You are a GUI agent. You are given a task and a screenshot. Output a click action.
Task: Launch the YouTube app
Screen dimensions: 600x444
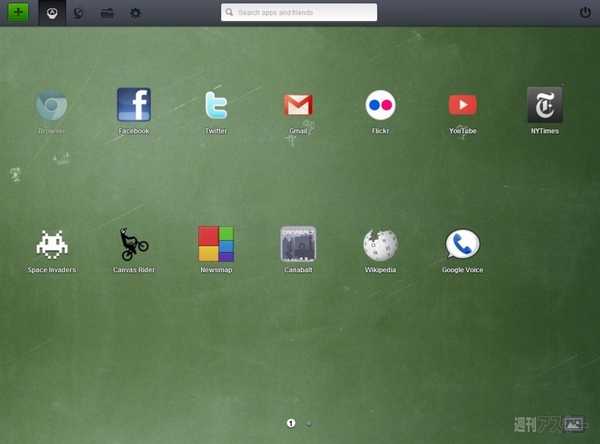pos(463,105)
